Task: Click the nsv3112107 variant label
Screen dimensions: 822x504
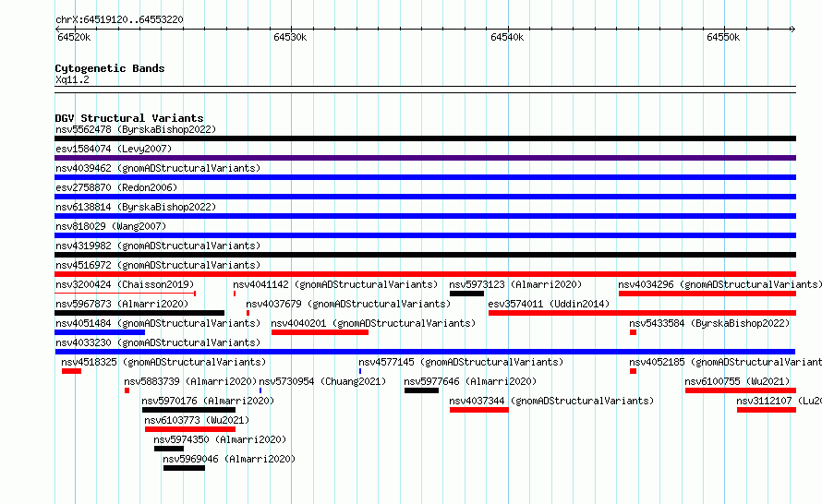Action: 779,401
